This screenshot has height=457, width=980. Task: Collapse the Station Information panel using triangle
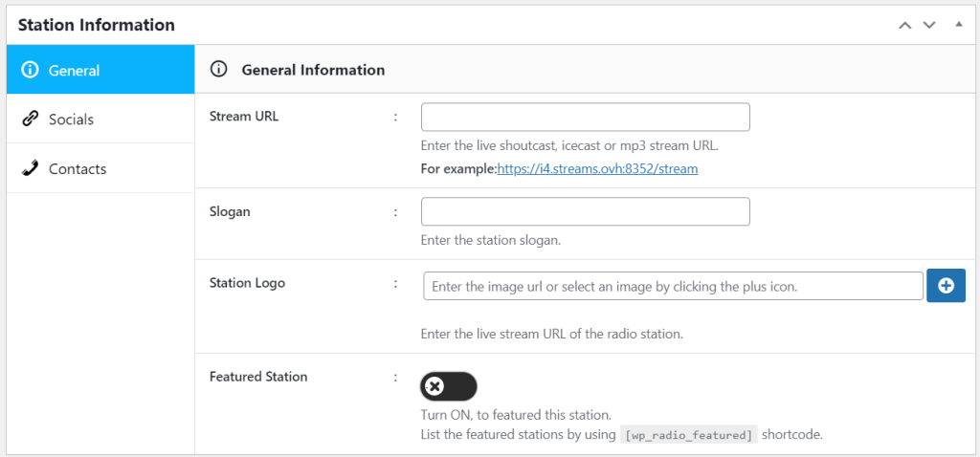pyautogui.click(x=959, y=25)
